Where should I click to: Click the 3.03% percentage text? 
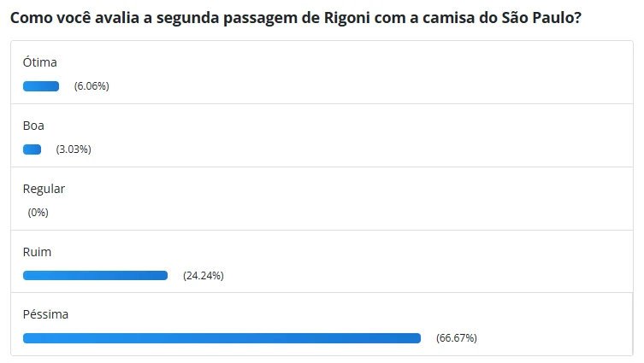(x=74, y=149)
